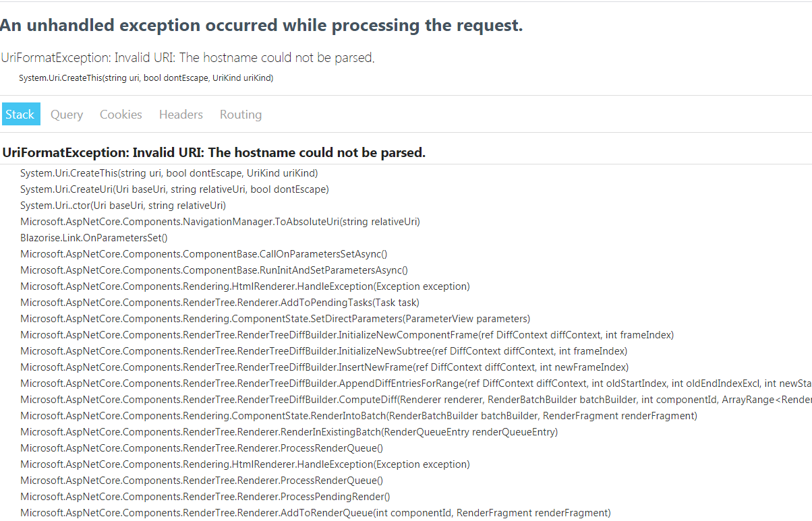Select the Cookies tab
812x521 pixels.
120,114
